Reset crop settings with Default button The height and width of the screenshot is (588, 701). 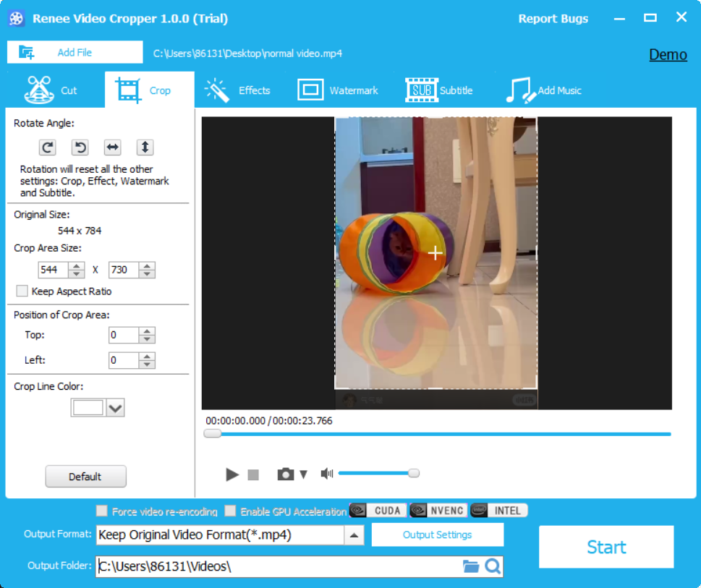(85, 477)
